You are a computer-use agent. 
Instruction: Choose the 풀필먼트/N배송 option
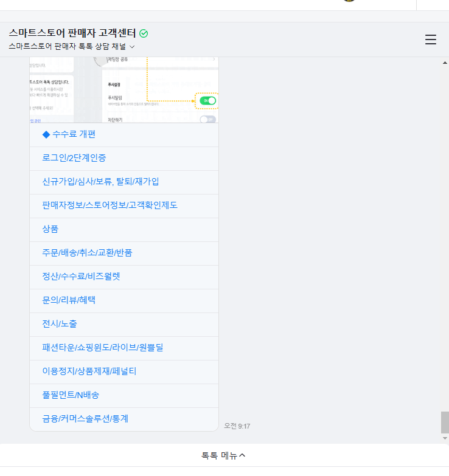124,396
